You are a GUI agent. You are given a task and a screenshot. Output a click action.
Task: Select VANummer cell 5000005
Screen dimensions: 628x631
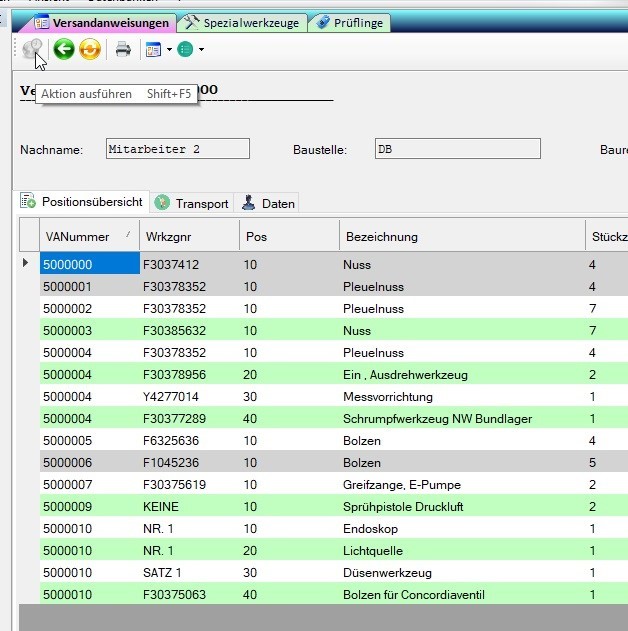90,440
